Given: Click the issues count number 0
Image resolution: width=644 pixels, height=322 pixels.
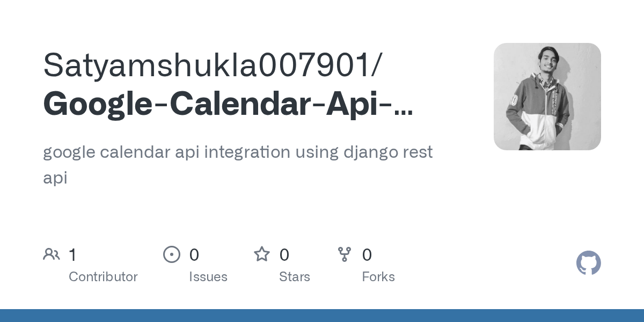Looking at the screenshot, I should pyautogui.click(x=194, y=255).
